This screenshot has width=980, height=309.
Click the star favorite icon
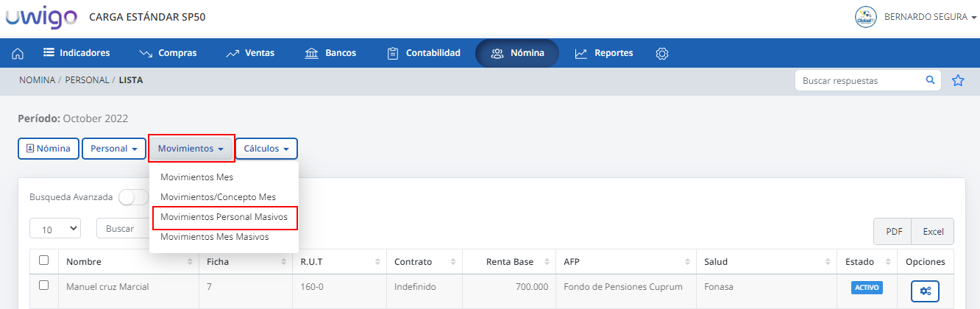click(x=958, y=81)
